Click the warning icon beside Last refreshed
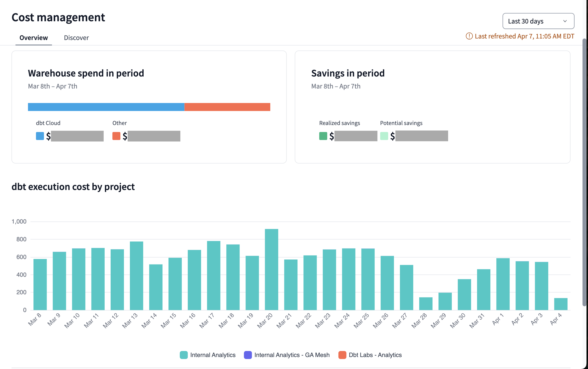Image resolution: width=588 pixels, height=369 pixels. click(x=469, y=36)
